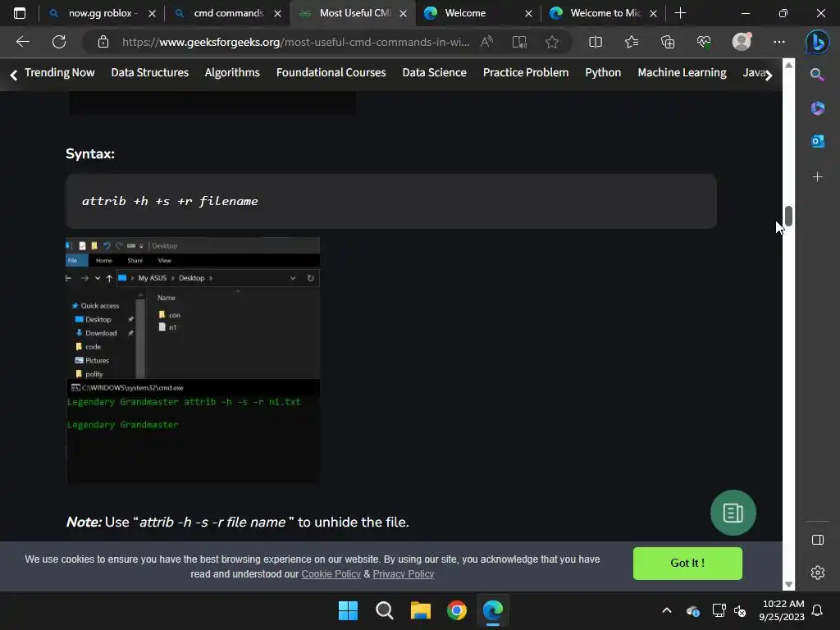Viewport: 840px width, 630px height.
Task: Click the attrib +h +s +r filename code
Action: pyautogui.click(x=170, y=202)
